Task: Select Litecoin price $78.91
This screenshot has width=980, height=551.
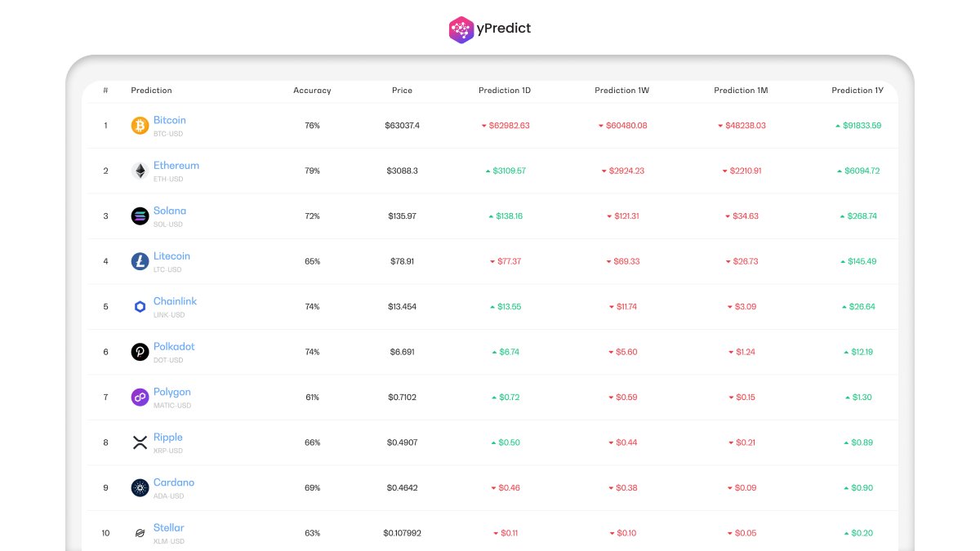Action: (402, 261)
